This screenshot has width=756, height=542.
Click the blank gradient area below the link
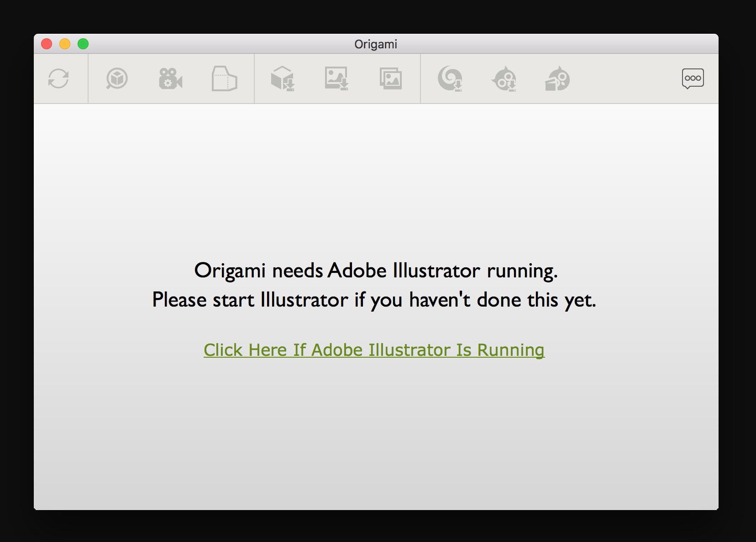pos(376,433)
